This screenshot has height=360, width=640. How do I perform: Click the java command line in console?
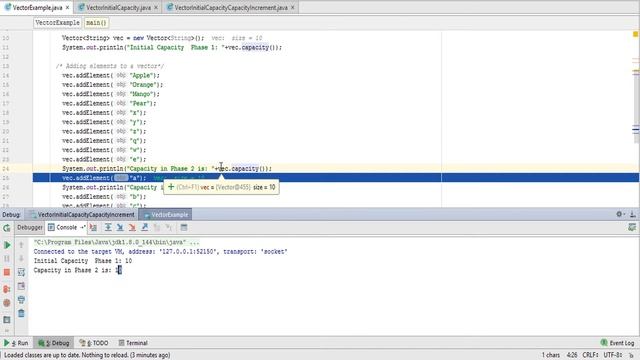click(x=116, y=242)
